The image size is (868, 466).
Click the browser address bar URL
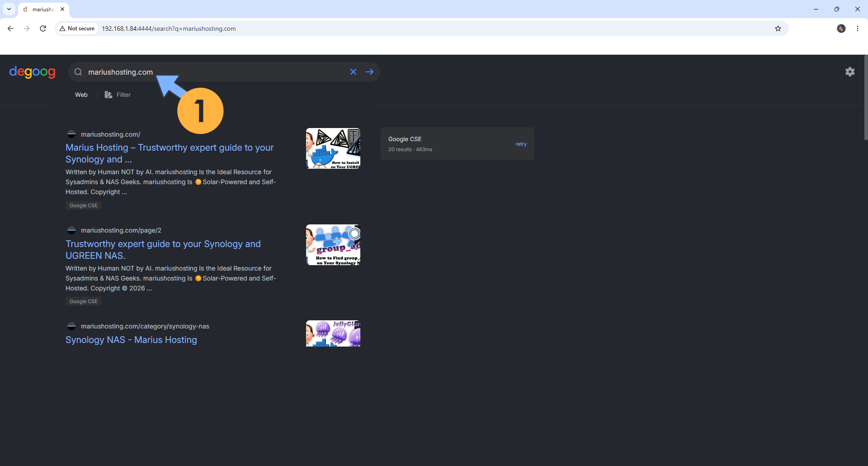[x=169, y=29]
